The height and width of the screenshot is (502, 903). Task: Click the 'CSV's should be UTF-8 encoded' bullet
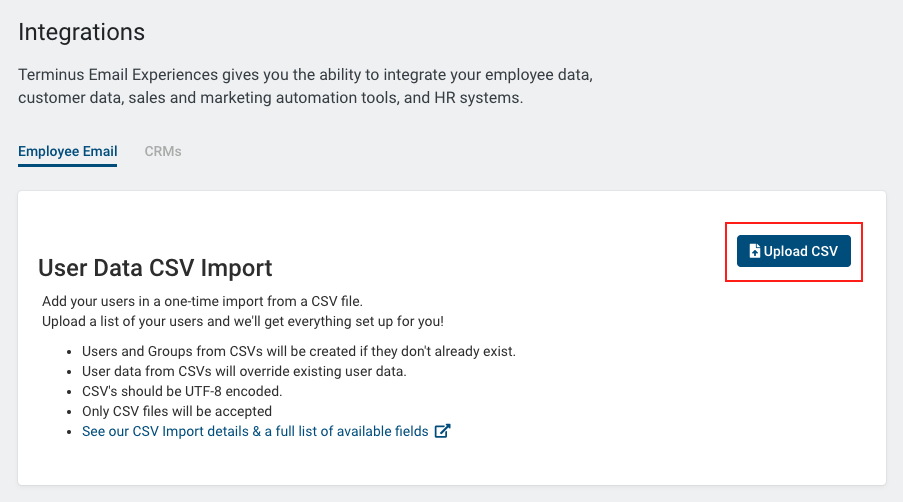pos(182,391)
